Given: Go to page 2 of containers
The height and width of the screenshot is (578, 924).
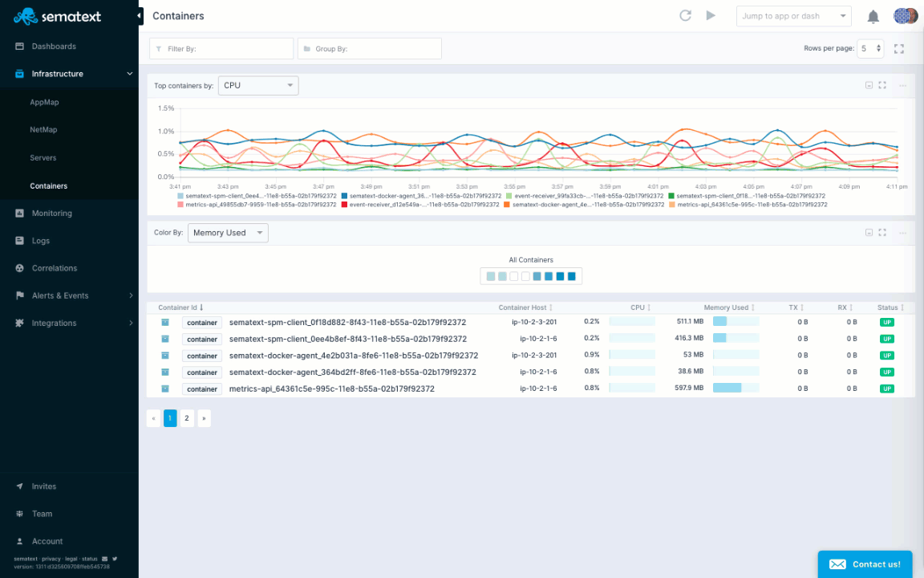Looking at the screenshot, I should pos(187,418).
